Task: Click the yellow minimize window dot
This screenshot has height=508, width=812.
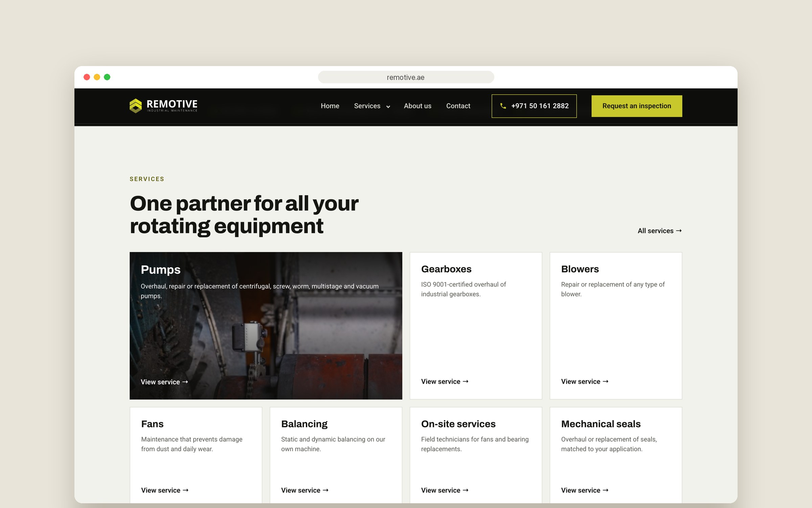Action: pos(97,77)
